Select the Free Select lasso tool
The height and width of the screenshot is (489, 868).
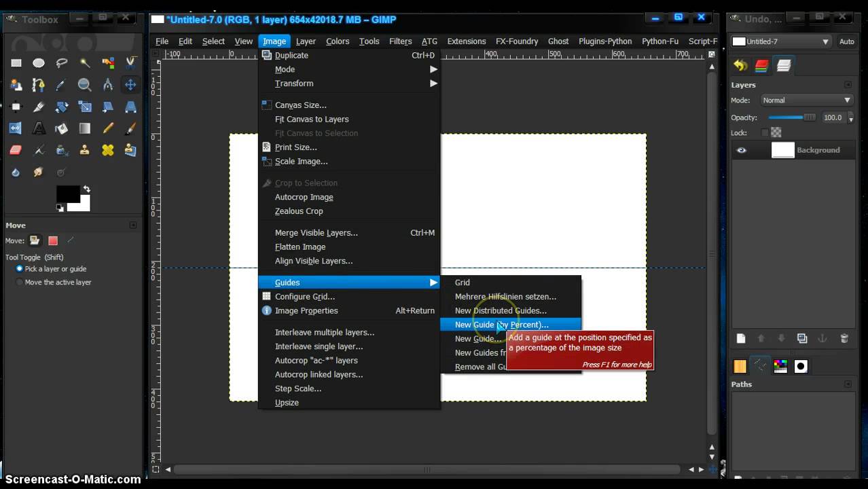pos(62,63)
